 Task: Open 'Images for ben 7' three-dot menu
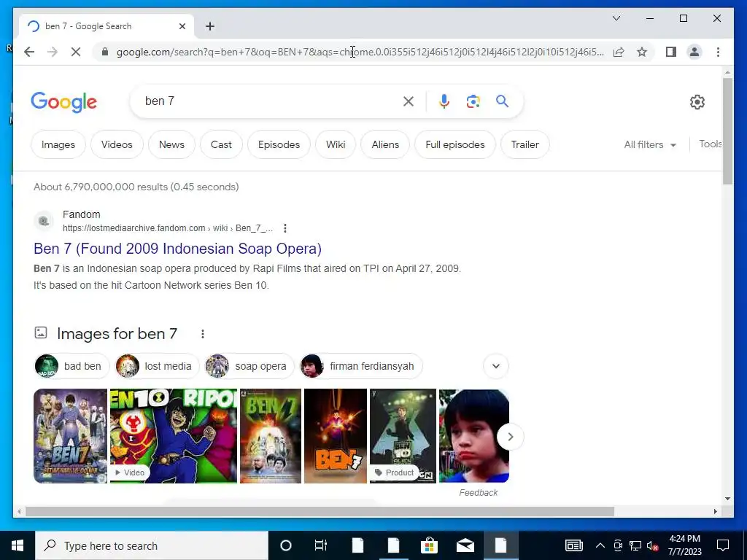pyautogui.click(x=203, y=334)
